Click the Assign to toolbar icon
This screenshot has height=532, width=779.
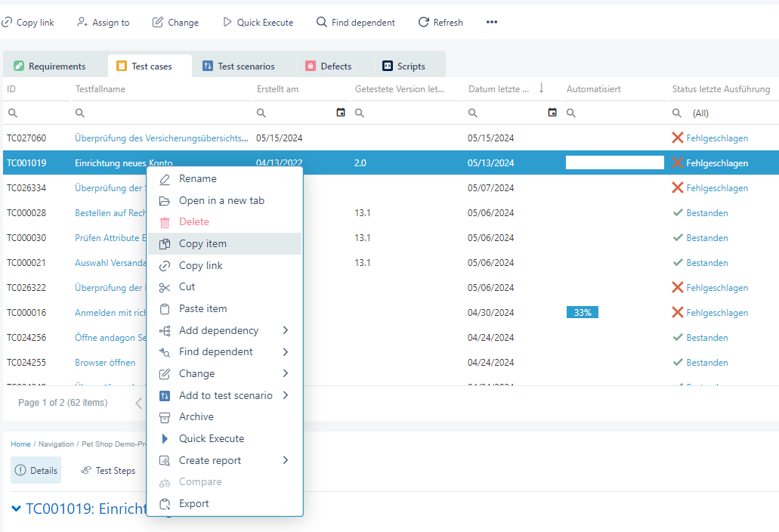click(x=82, y=23)
